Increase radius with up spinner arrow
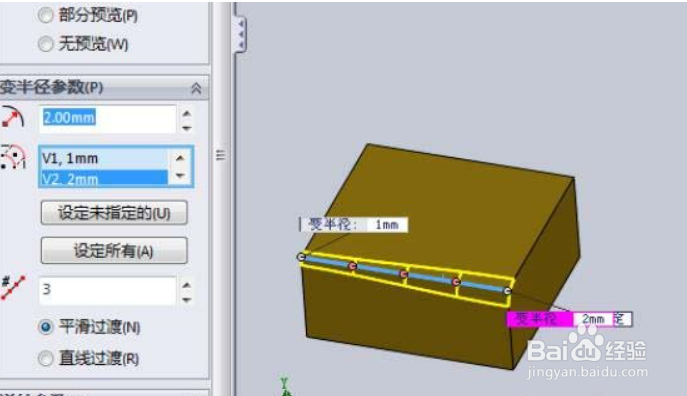The image size is (687, 396). pos(187,113)
